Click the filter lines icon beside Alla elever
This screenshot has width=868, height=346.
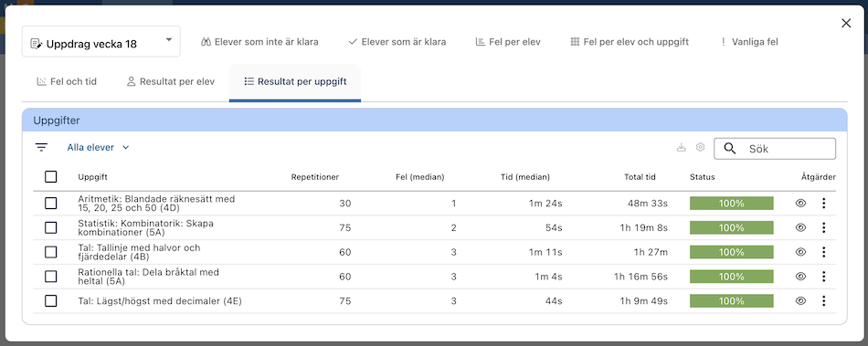click(x=41, y=148)
